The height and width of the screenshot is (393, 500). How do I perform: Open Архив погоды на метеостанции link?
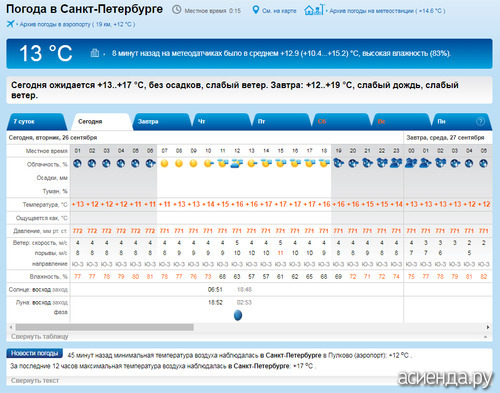[387, 11]
